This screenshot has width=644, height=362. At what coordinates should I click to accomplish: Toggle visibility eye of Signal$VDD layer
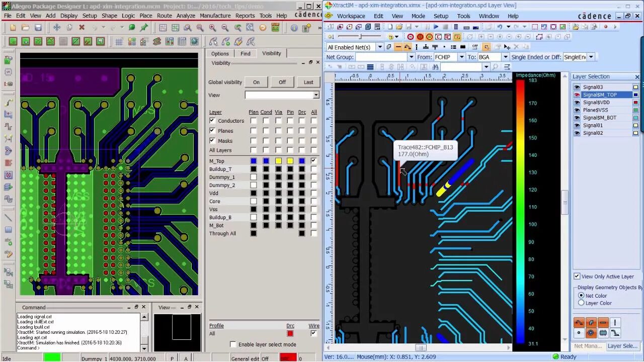point(577,103)
